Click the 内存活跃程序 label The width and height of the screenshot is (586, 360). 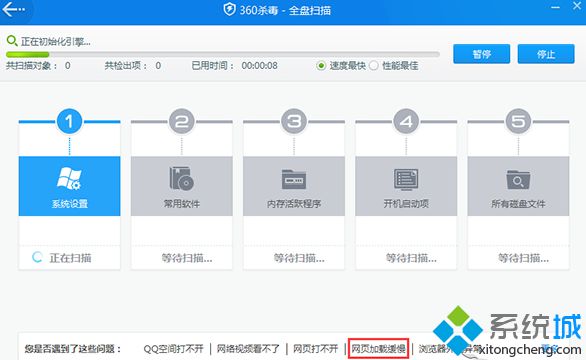pyautogui.click(x=294, y=204)
